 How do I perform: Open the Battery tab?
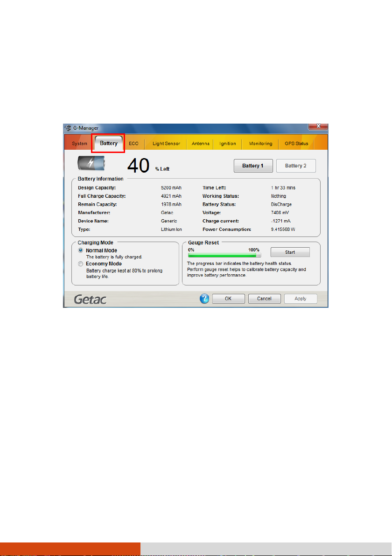(x=109, y=143)
